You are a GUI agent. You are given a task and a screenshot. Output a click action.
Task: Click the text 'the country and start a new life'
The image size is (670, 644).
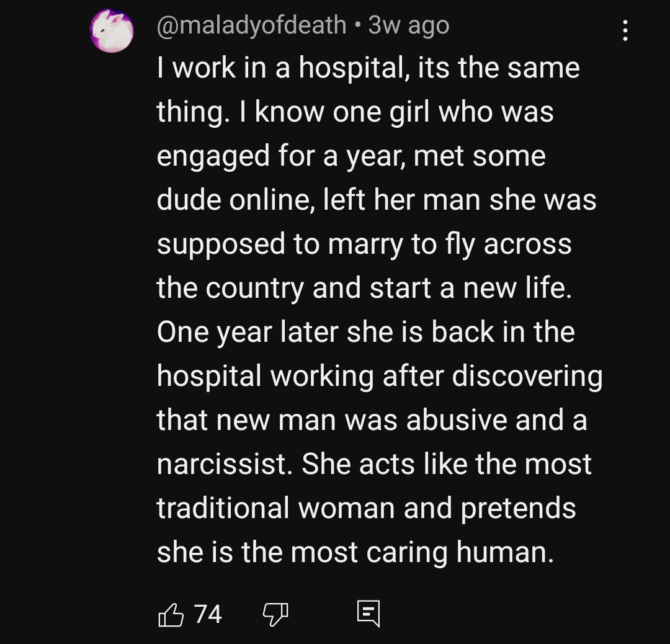[x=364, y=288]
